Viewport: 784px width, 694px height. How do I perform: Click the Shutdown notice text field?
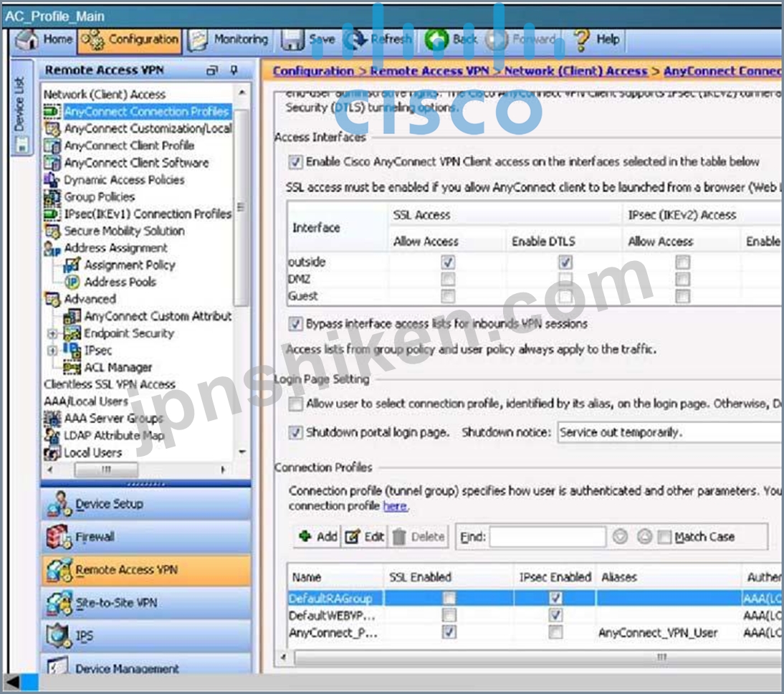[670, 432]
